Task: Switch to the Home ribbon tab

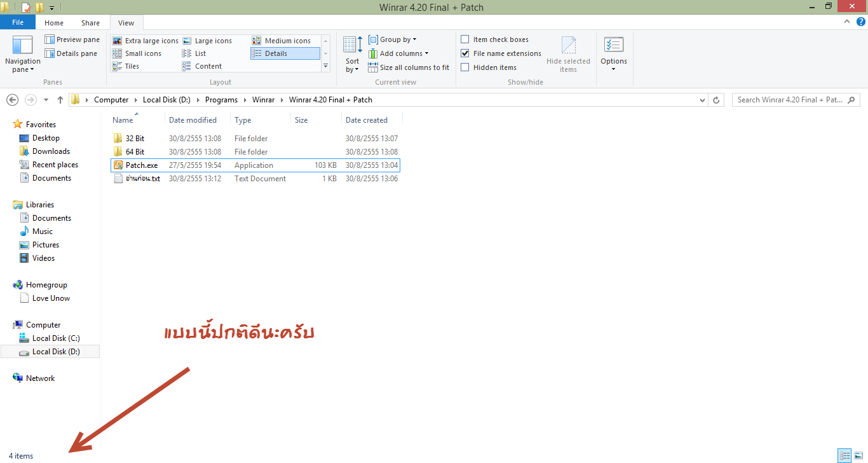Action: click(x=54, y=23)
